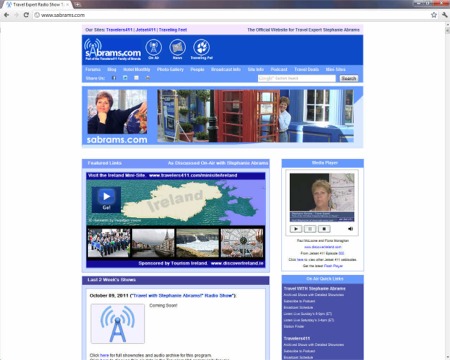Open the riverside town thumbnail in Ireland widget

(x=153, y=243)
